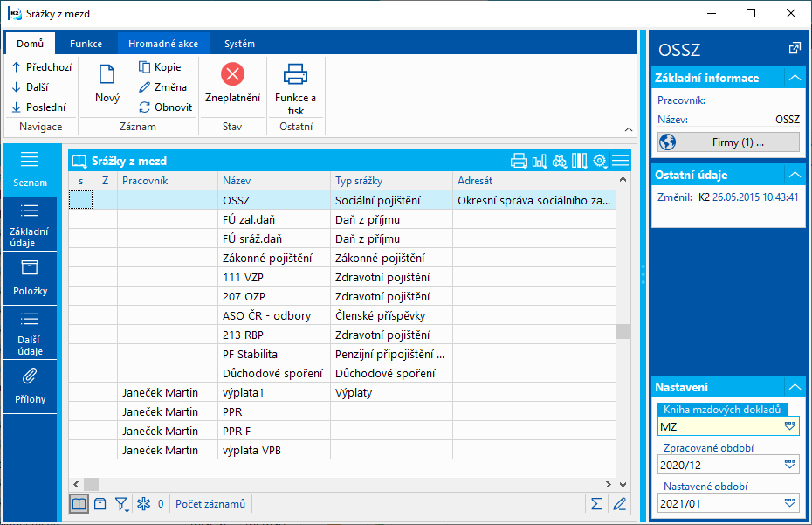
Task: Open Přílohy attachments section
Action: click(30, 387)
